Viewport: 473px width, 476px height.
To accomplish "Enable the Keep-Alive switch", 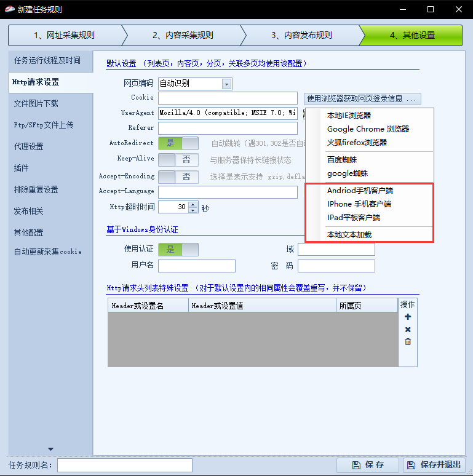I will point(178,160).
